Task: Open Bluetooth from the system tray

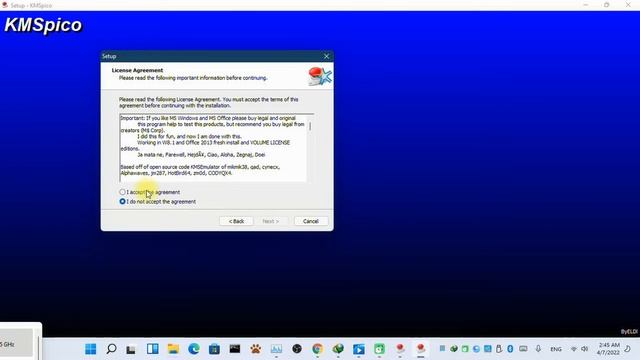Action: pyautogui.click(x=510, y=349)
